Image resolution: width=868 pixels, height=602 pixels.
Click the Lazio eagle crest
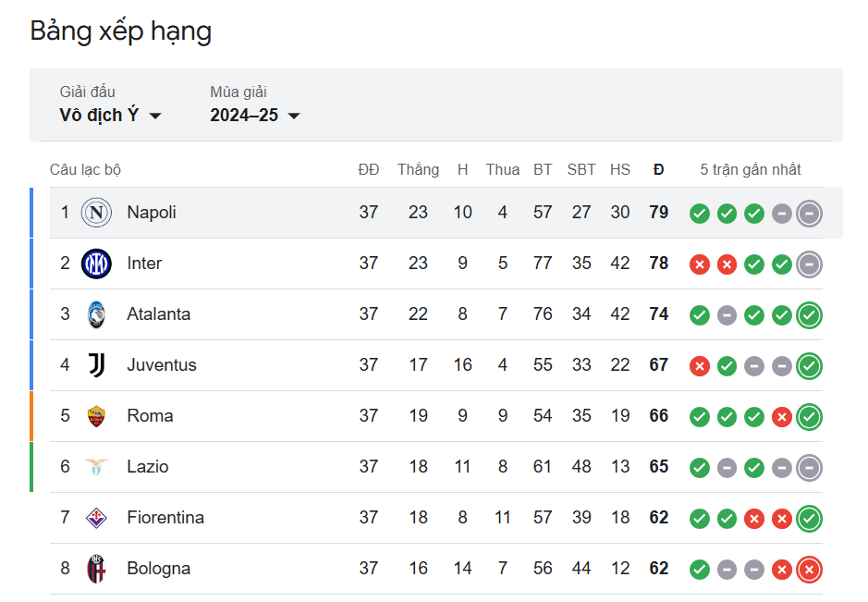click(96, 467)
